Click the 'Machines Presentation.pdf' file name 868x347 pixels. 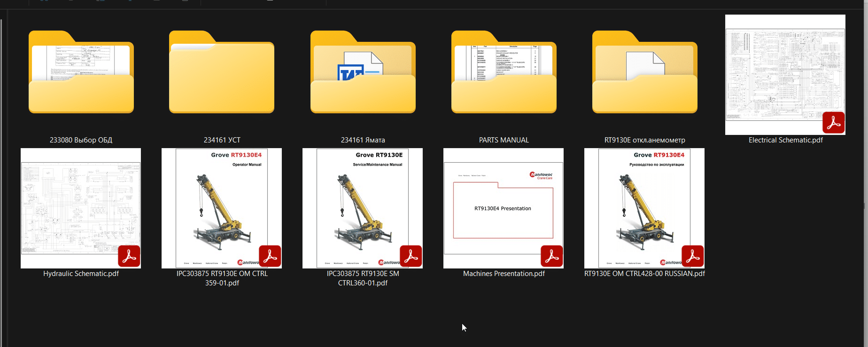click(x=504, y=274)
